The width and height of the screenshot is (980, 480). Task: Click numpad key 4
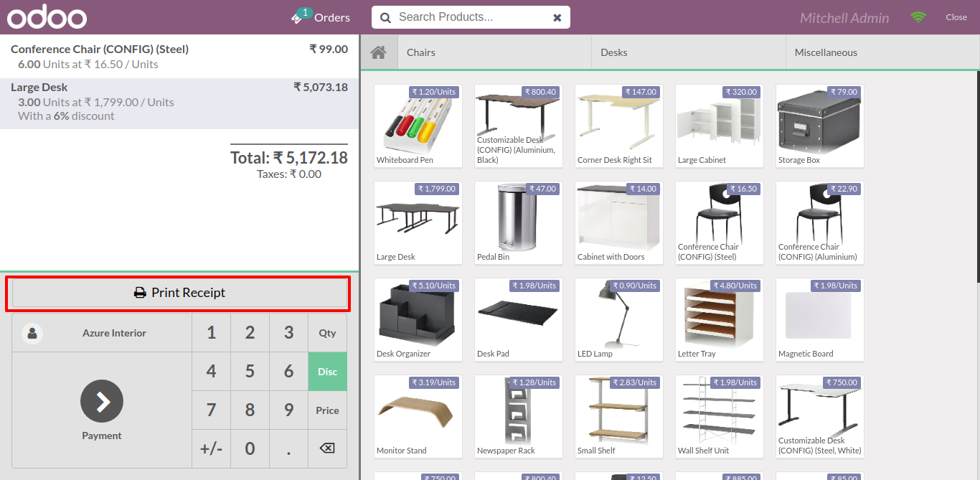pyautogui.click(x=211, y=372)
